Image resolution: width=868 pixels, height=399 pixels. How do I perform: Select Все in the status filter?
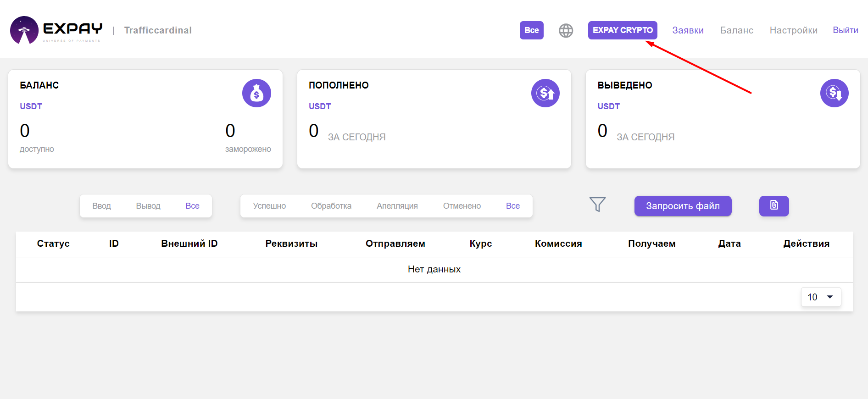512,206
